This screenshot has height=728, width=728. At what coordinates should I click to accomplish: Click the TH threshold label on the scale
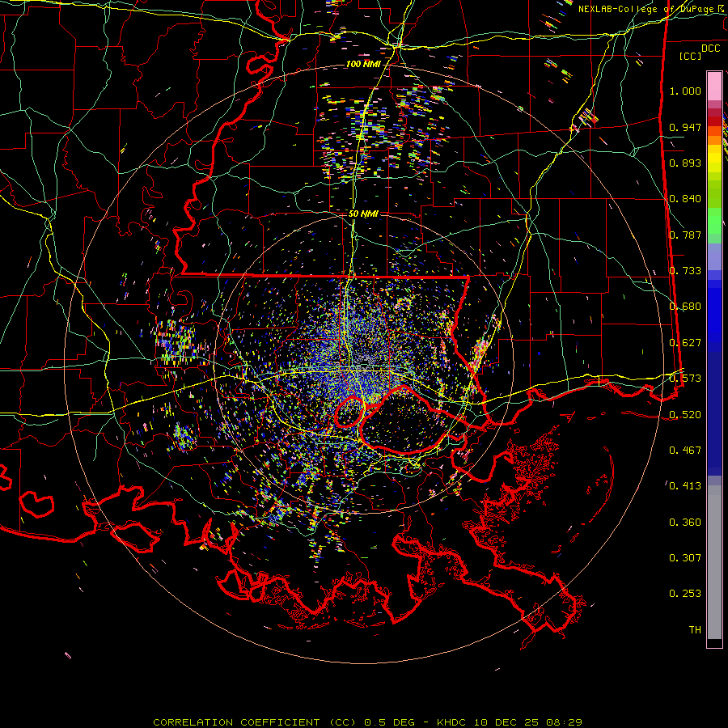(695, 630)
